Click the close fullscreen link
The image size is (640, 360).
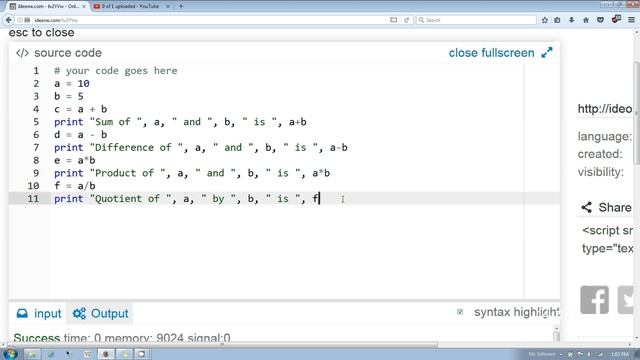[491, 53]
